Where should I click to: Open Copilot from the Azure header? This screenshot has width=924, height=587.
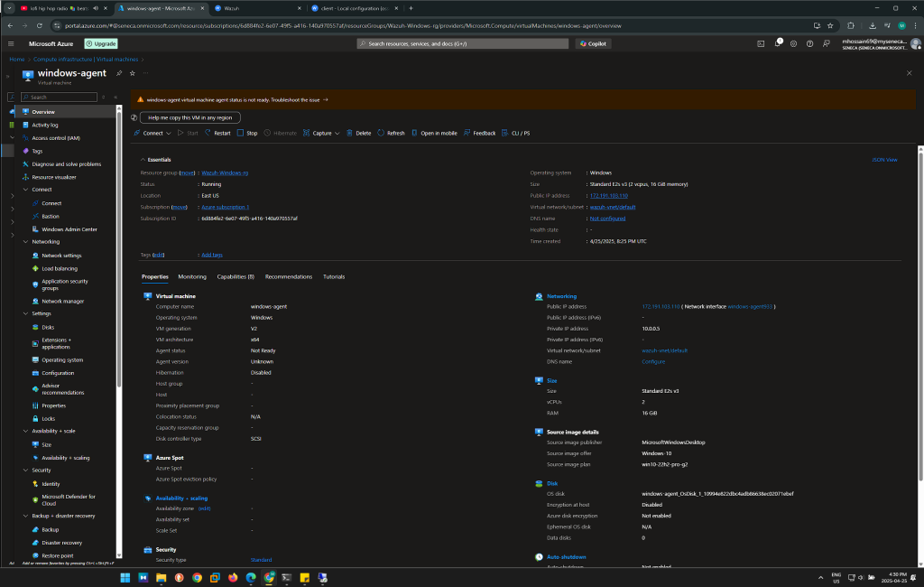[x=593, y=43]
